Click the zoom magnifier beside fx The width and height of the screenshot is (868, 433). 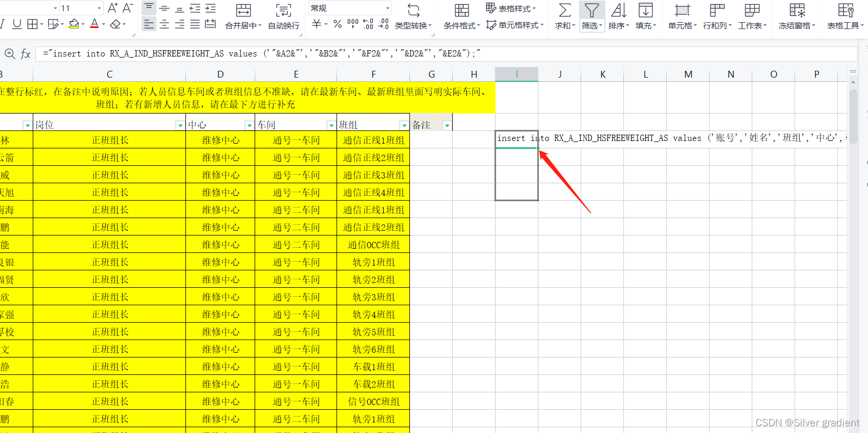(10, 53)
